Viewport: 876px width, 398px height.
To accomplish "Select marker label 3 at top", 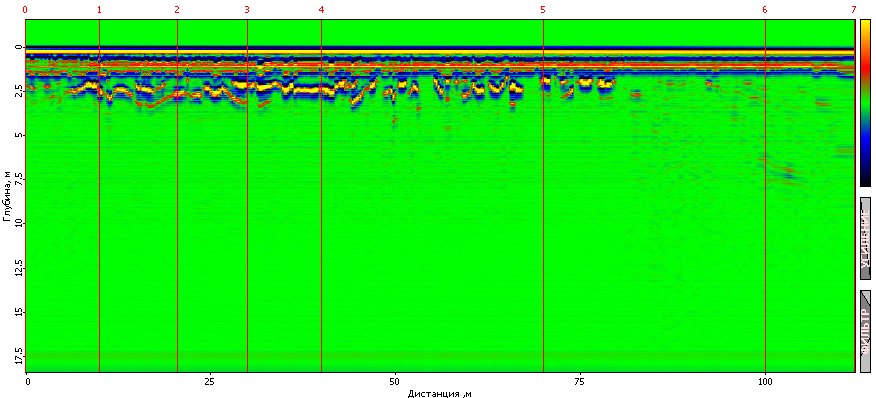I will pyautogui.click(x=247, y=10).
